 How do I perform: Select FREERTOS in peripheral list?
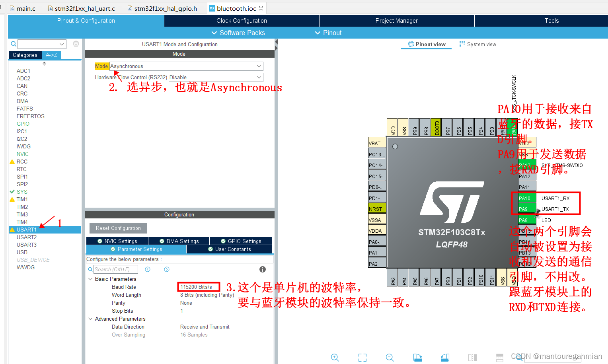pos(31,116)
